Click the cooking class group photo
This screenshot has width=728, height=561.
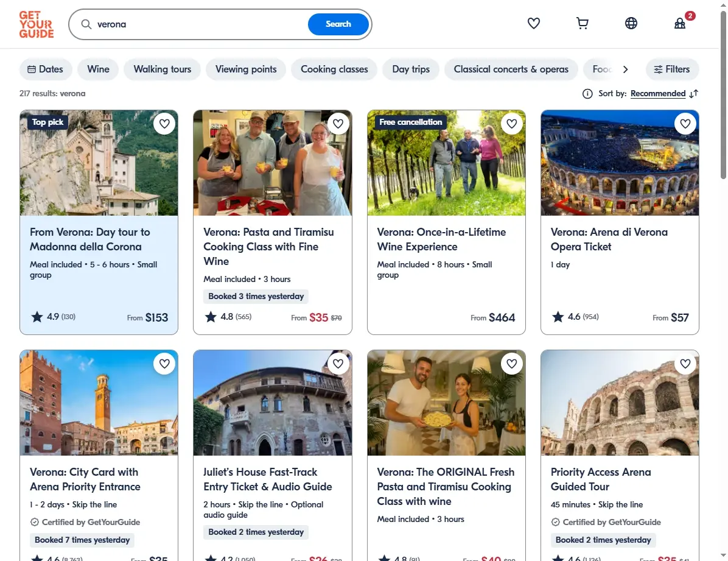[273, 163]
